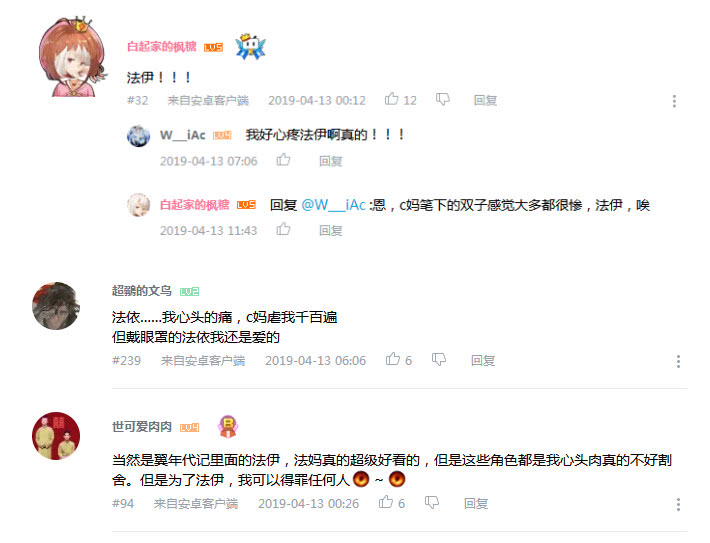Viewport: 710px width, 543px height.
Task: Like comment #239 with the thumbs-up icon
Action: (x=393, y=359)
